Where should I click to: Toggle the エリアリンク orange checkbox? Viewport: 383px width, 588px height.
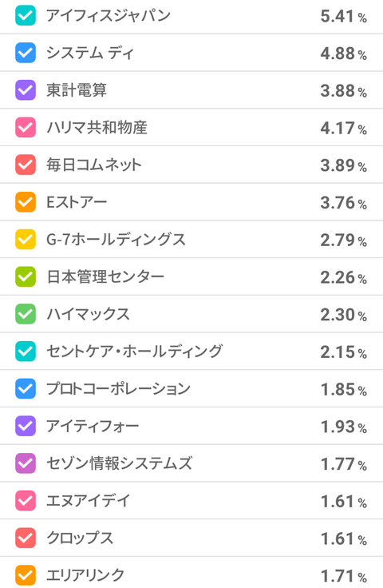[26, 575]
